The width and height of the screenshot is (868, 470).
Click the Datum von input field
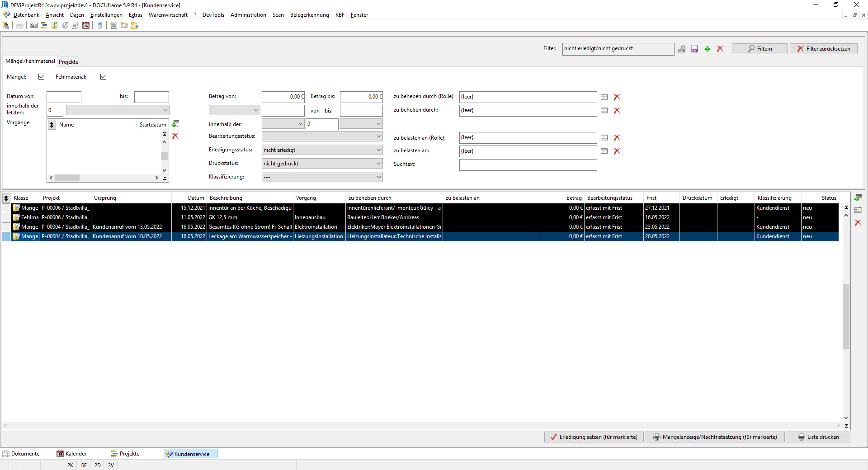pyautogui.click(x=64, y=97)
